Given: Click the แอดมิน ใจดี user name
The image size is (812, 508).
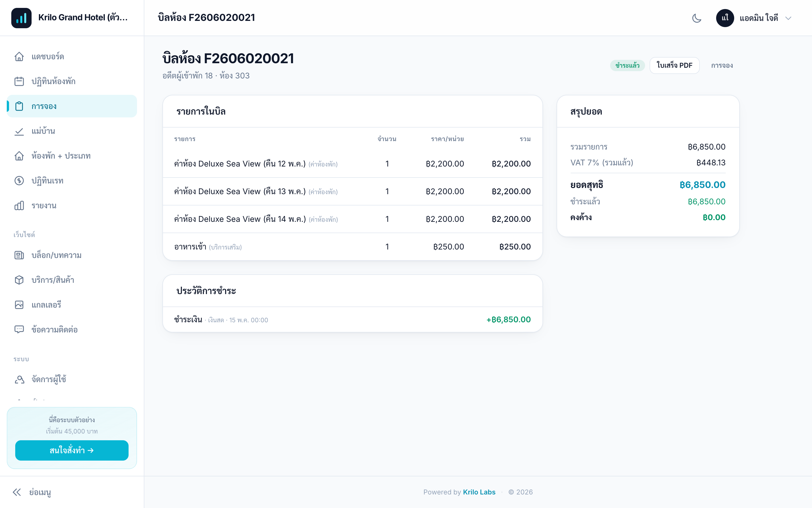Looking at the screenshot, I should [759, 18].
